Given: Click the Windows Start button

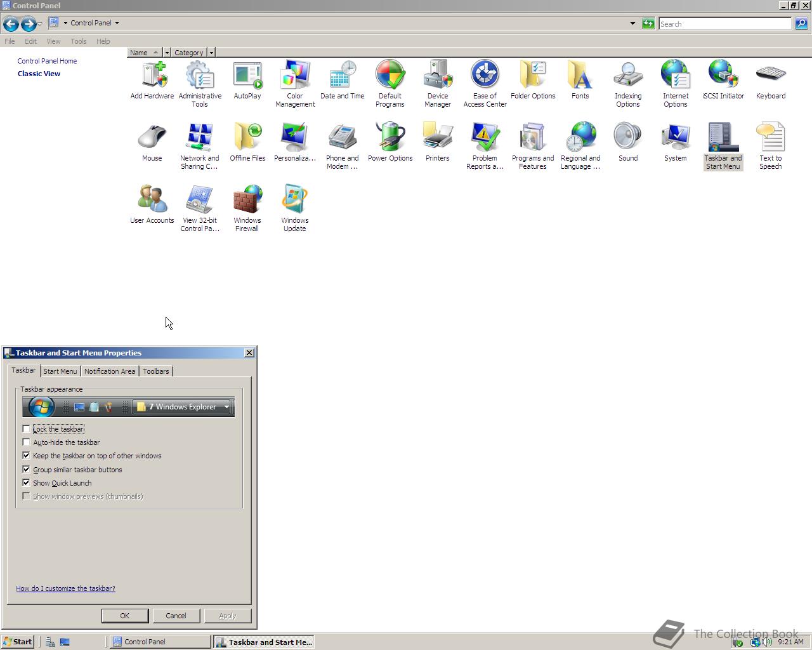Looking at the screenshot, I should click(x=17, y=642).
